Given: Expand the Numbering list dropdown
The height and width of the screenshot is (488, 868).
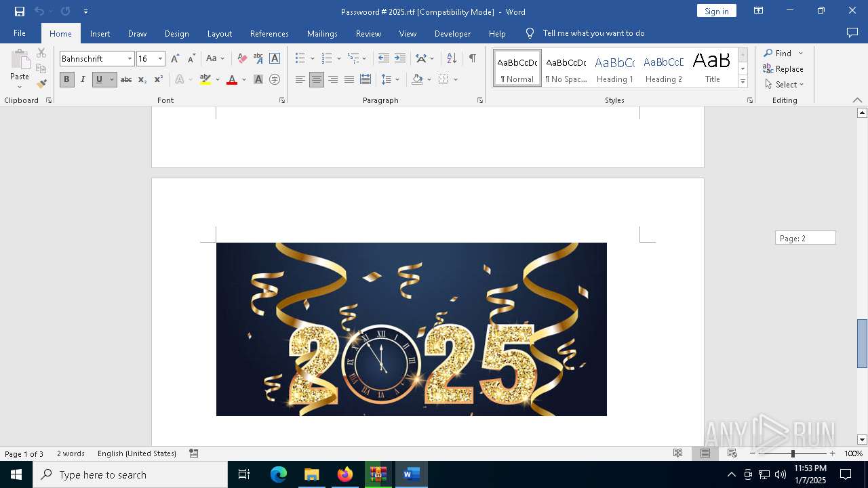Looking at the screenshot, I should pyautogui.click(x=339, y=58).
